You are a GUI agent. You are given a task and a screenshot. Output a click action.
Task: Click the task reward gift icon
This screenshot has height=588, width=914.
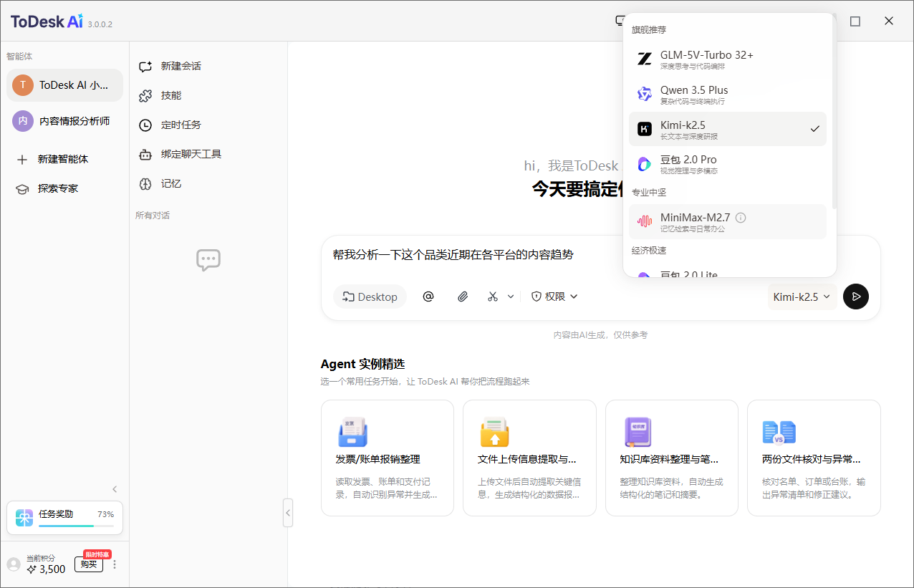coord(24,518)
